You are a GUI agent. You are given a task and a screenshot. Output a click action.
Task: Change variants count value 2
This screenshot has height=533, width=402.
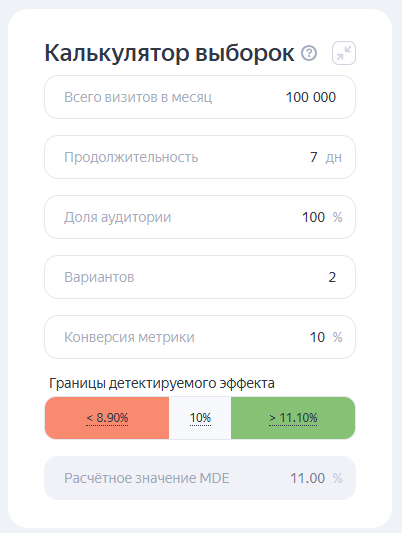[332, 277]
